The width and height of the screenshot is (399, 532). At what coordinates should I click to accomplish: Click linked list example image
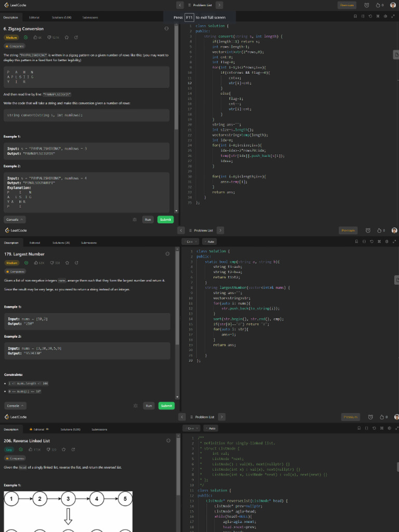(68, 511)
